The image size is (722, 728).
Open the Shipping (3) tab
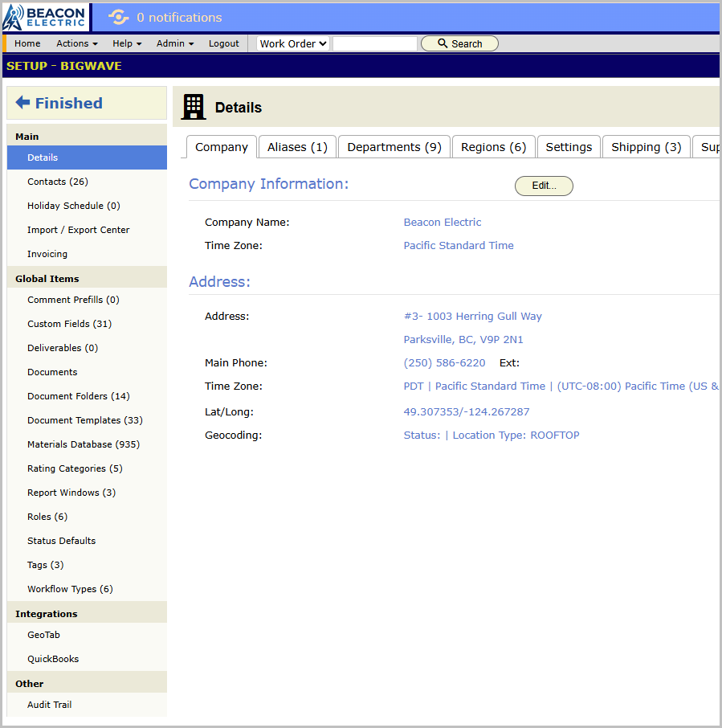pyautogui.click(x=647, y=147)
